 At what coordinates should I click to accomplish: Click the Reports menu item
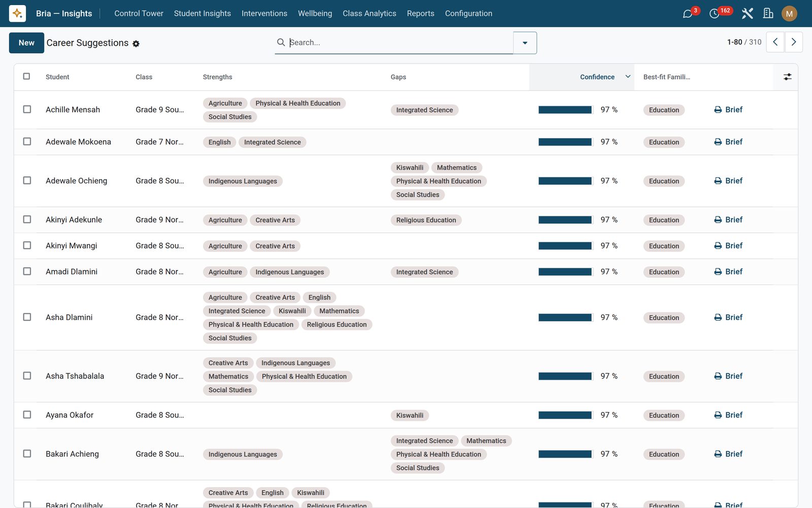pos(420,13)
